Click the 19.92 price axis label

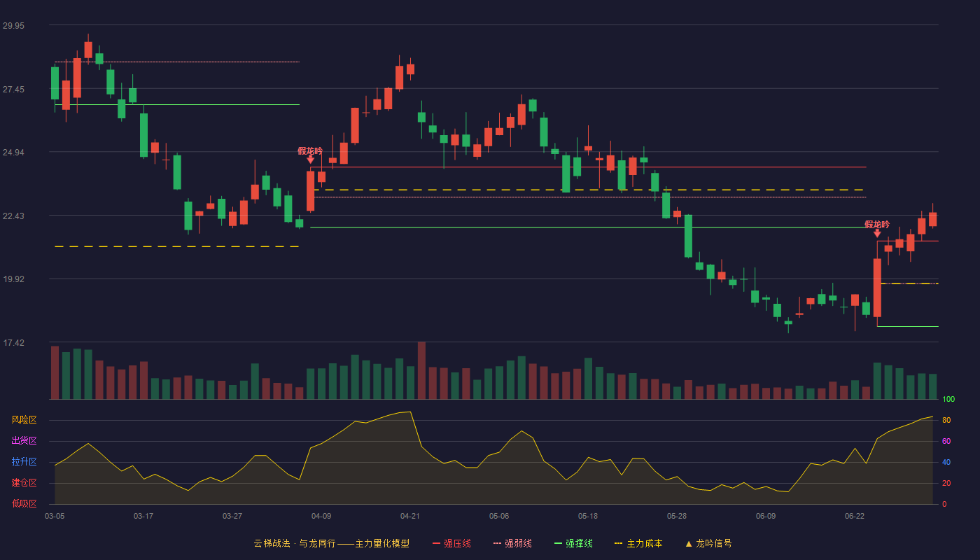[x=13, y=279]
